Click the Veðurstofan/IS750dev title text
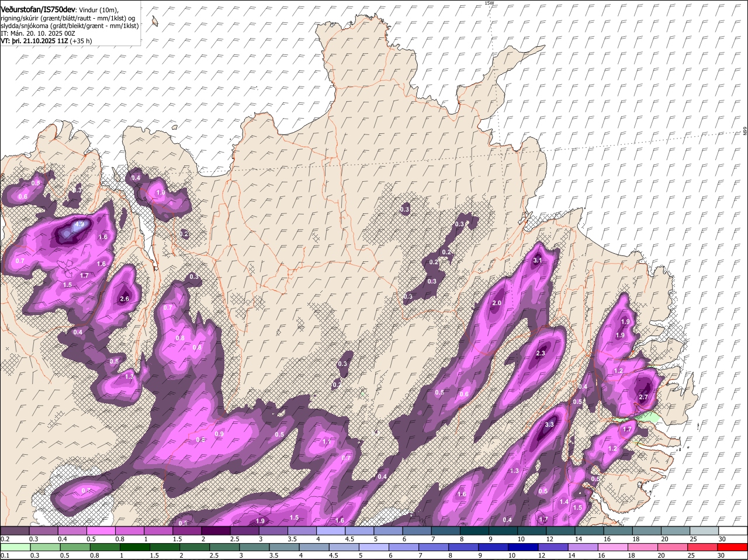The width and height of the screenshot is (748, 560). click(37, 10)
